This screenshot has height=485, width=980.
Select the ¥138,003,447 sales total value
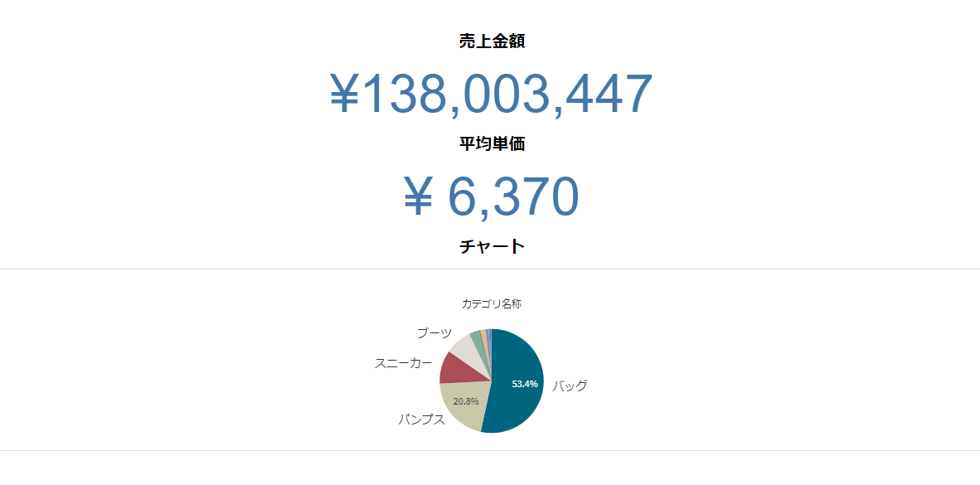(492, 94)
